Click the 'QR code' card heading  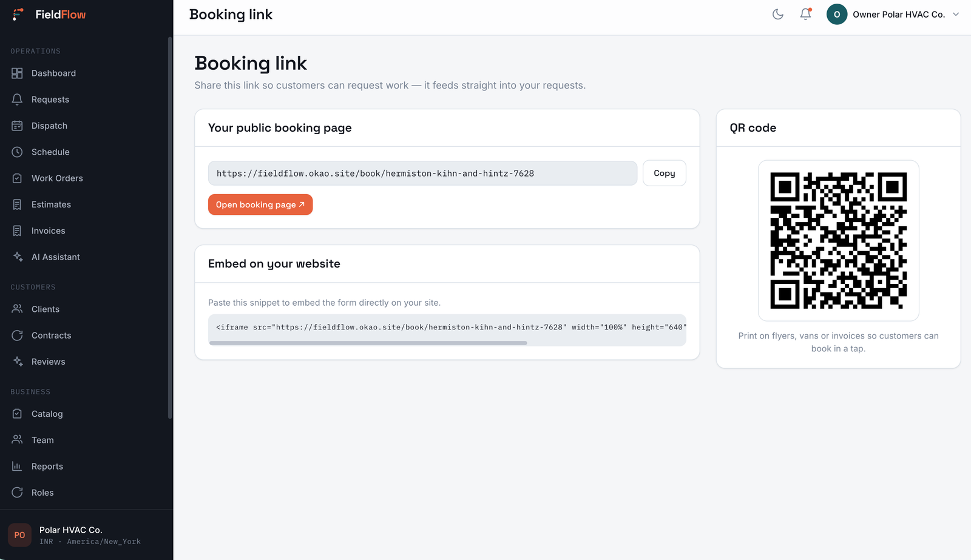click(753, 128)
